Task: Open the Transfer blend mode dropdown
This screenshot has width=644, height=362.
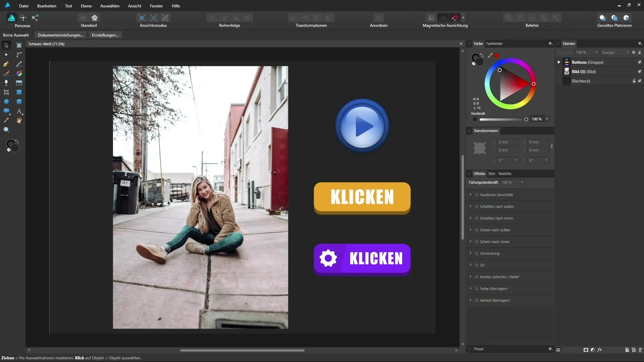Action: pos(615,53)
